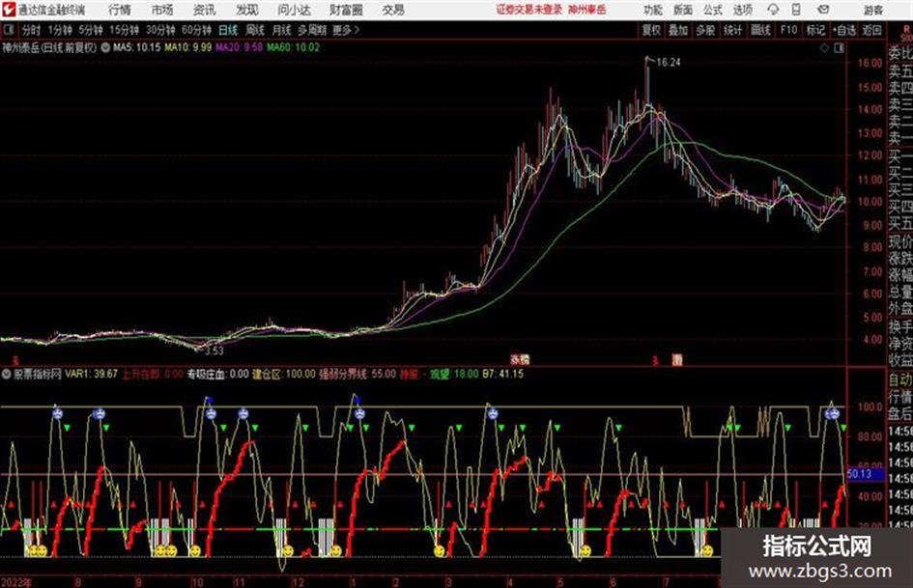Viewport: 913px width, 588px height.
Task: Open F10 company info
Action: tap(788, 30)
